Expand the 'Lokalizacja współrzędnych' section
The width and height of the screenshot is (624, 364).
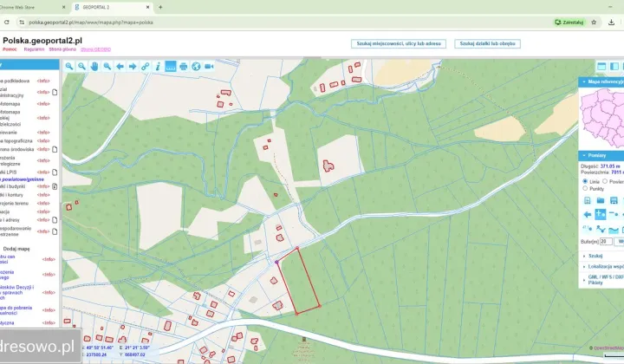coord(603,267)
